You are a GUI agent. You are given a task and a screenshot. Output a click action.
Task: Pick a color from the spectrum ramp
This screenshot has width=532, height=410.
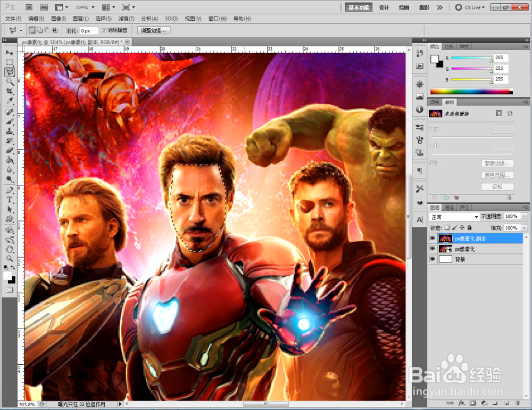[x=471, y=92]
